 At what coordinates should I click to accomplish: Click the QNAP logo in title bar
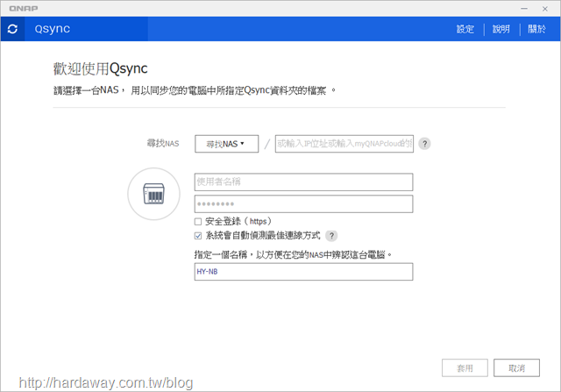tap(24, 8)
